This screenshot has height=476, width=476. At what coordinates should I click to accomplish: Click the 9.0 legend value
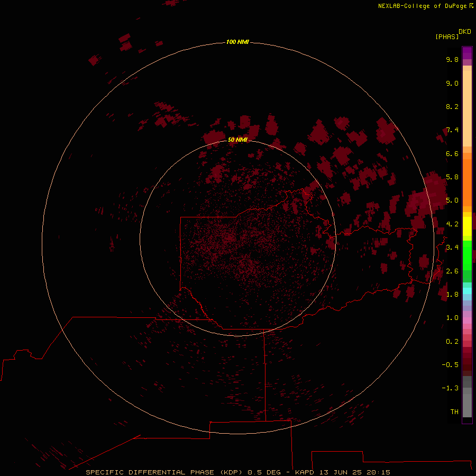[x=452, y=83]
